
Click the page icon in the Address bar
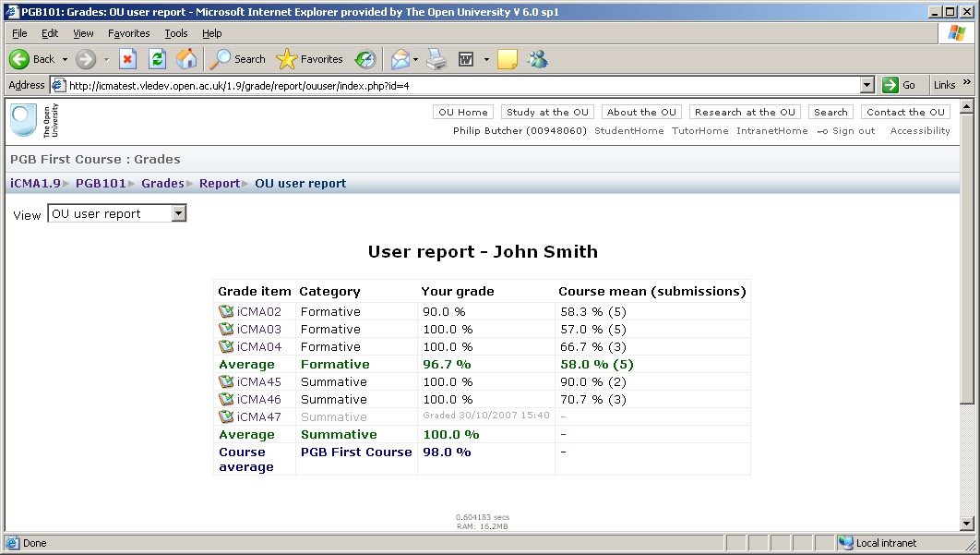(x=59, y=85)
